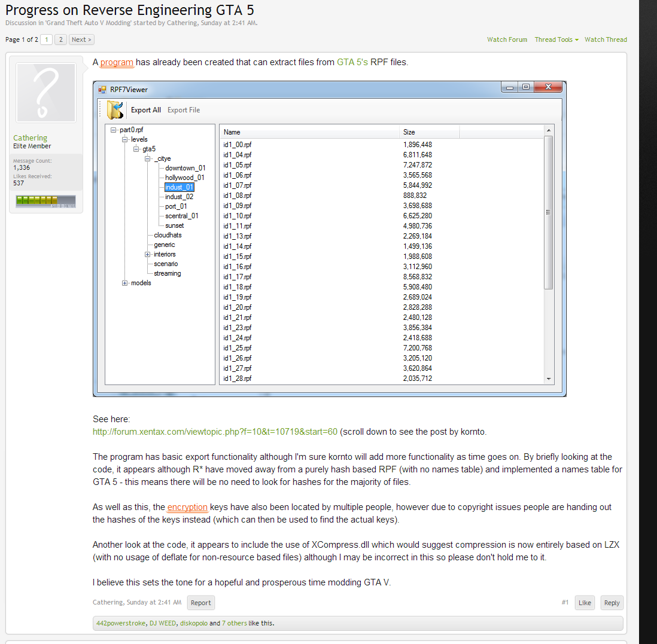
Task: Click Export All in the toolbar
Action: (x=146, y=109)
